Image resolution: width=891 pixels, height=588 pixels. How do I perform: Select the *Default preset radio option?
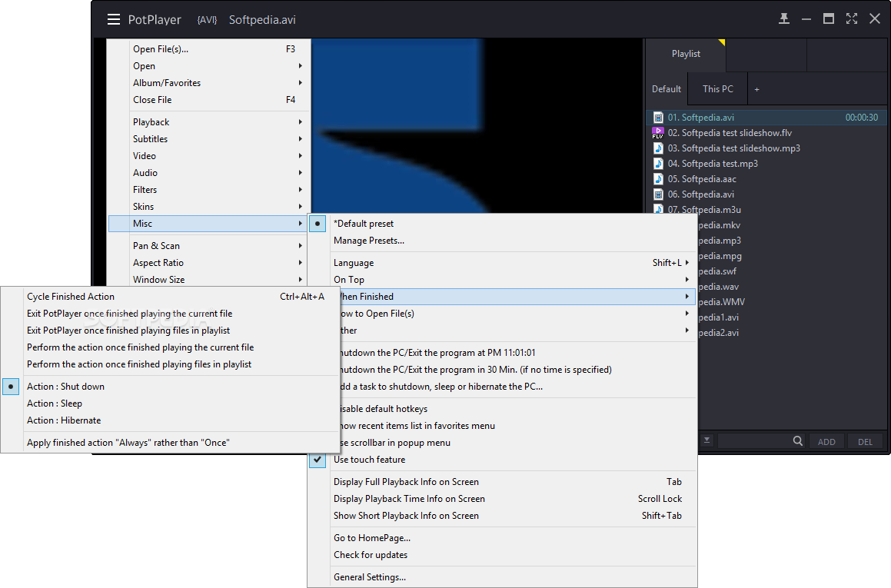[502, 224]
